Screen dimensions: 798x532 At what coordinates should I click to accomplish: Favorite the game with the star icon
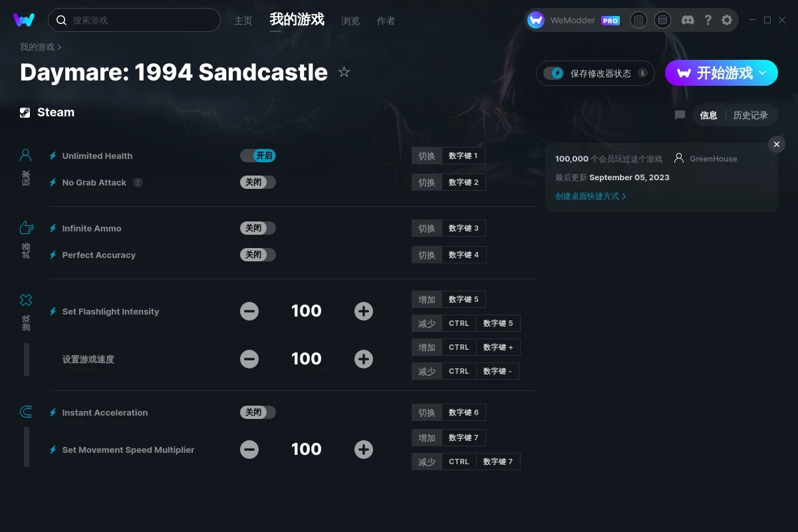(x=344, y=72)
